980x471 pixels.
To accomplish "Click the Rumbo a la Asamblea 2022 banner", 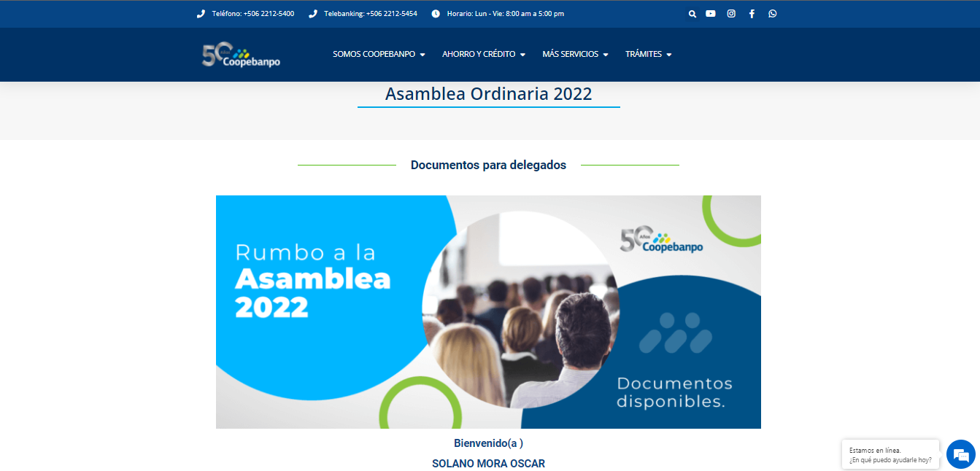I will (488, 312).
